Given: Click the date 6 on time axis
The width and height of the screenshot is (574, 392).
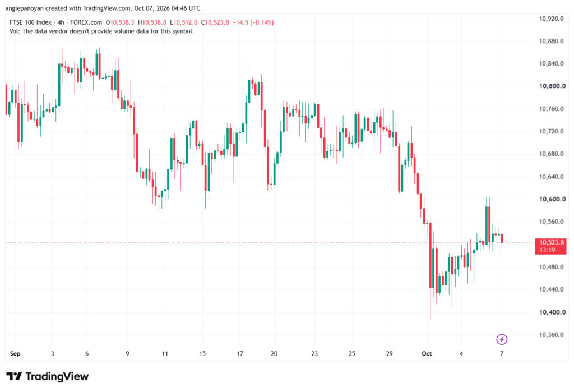Looking at the screenshot, I should (x=87, y=353).
